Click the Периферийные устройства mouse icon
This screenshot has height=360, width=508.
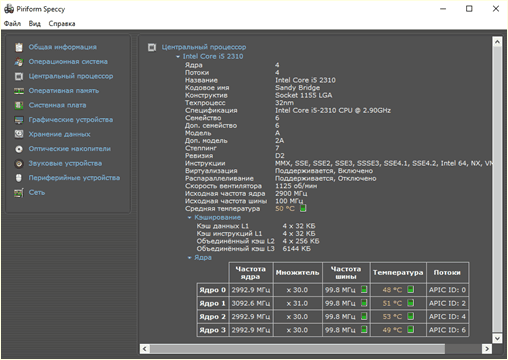pos(19,178)
